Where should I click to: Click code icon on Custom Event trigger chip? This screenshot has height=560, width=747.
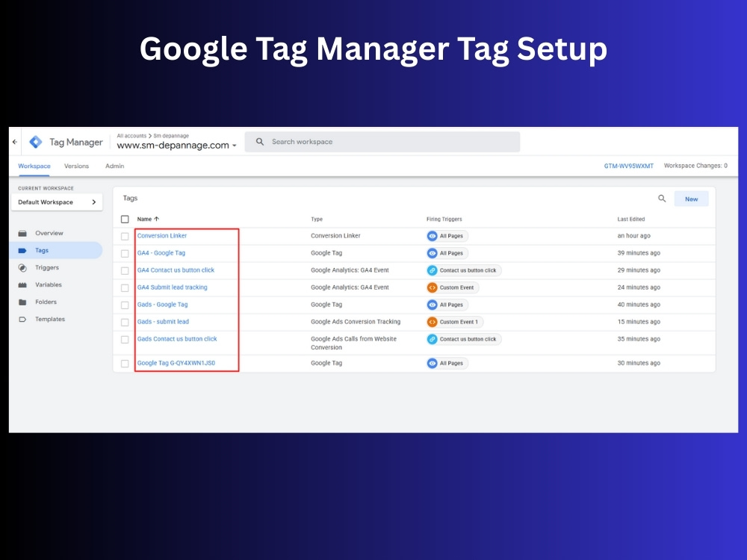point(432,287)
